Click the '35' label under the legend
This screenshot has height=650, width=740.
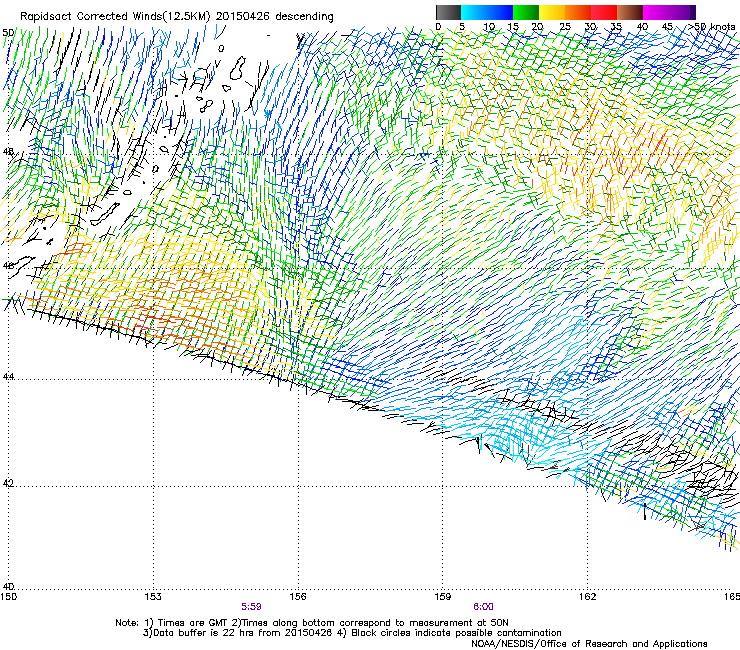tap(616, 27)
